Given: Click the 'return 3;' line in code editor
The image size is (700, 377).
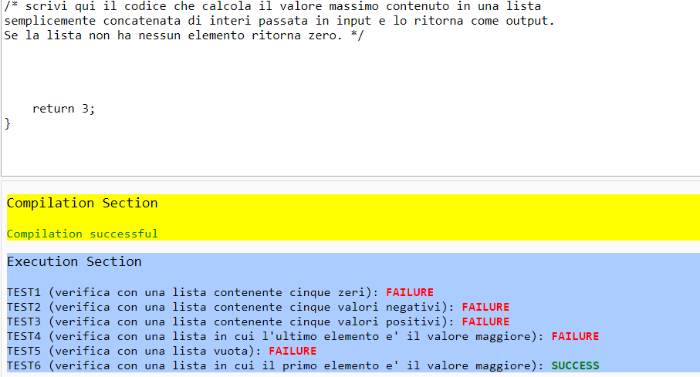Looking at the screenshot, I should point(63,109).
